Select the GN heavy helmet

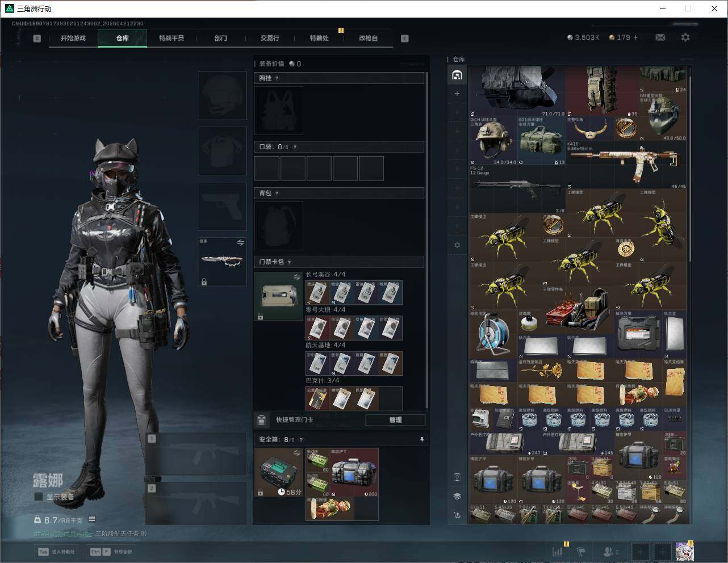click(x=663, y=117)
